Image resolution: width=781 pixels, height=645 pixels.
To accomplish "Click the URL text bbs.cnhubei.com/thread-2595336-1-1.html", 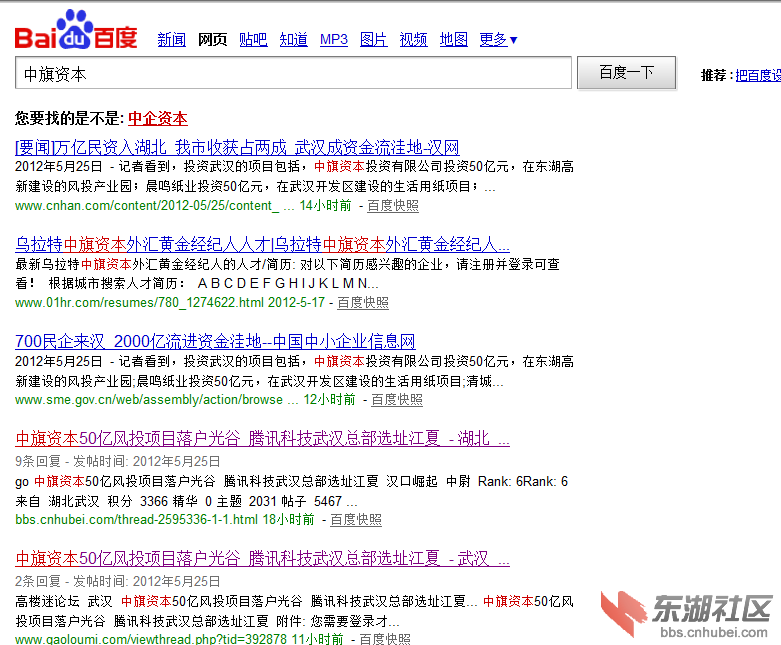I will point(136,519).
